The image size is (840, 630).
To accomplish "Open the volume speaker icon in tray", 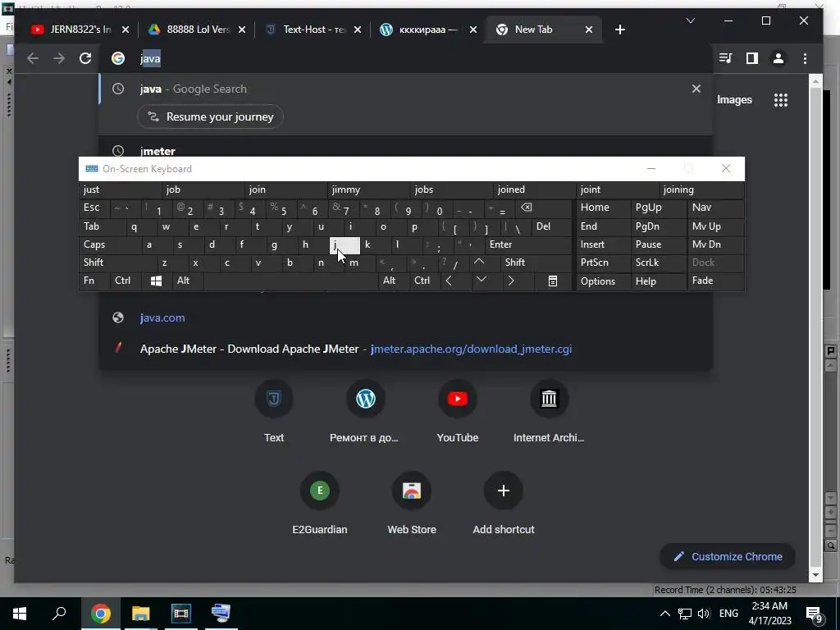I will coord(704,614).
